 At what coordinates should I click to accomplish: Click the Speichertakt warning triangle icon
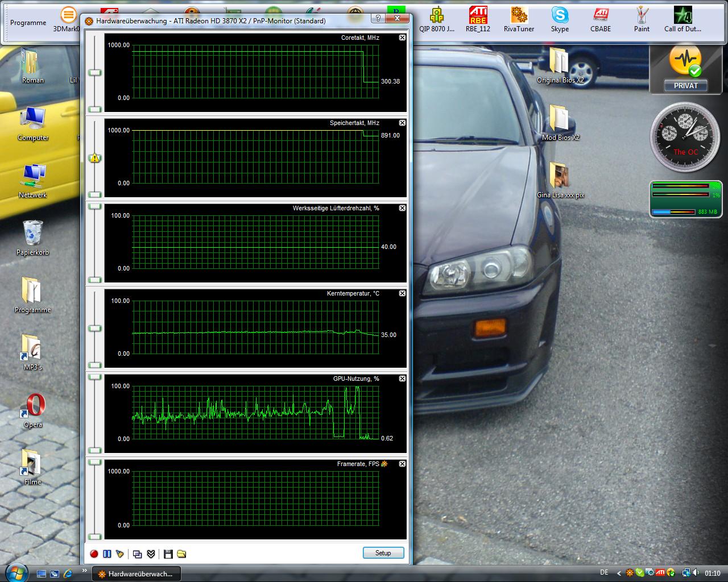[x=95, y=158]
